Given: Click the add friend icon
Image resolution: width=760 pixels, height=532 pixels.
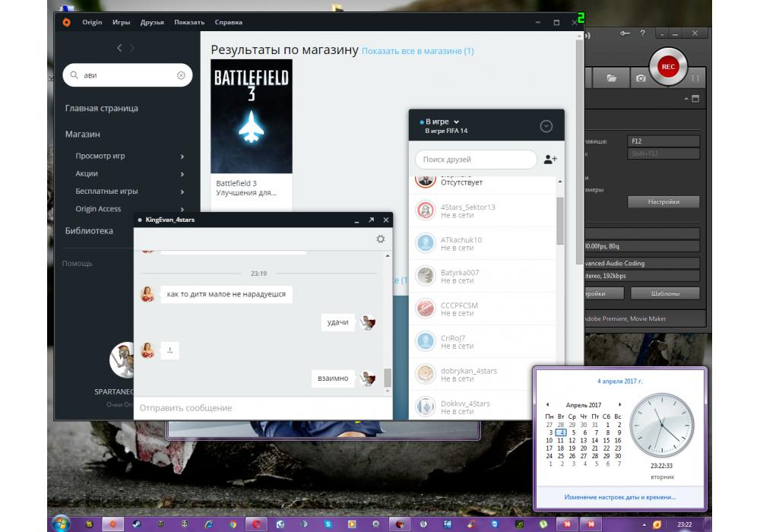Looking at the screenshot, I should (x=550, y=159).
